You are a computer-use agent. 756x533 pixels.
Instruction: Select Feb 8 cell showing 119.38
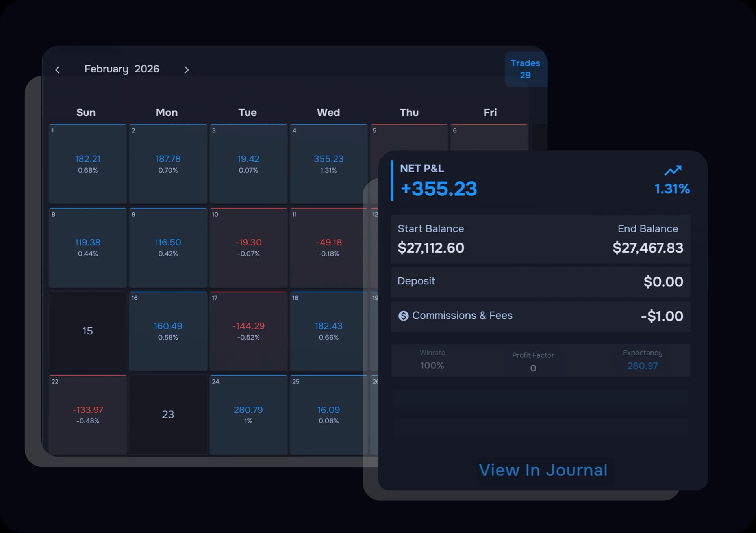(x=87, y=248)
